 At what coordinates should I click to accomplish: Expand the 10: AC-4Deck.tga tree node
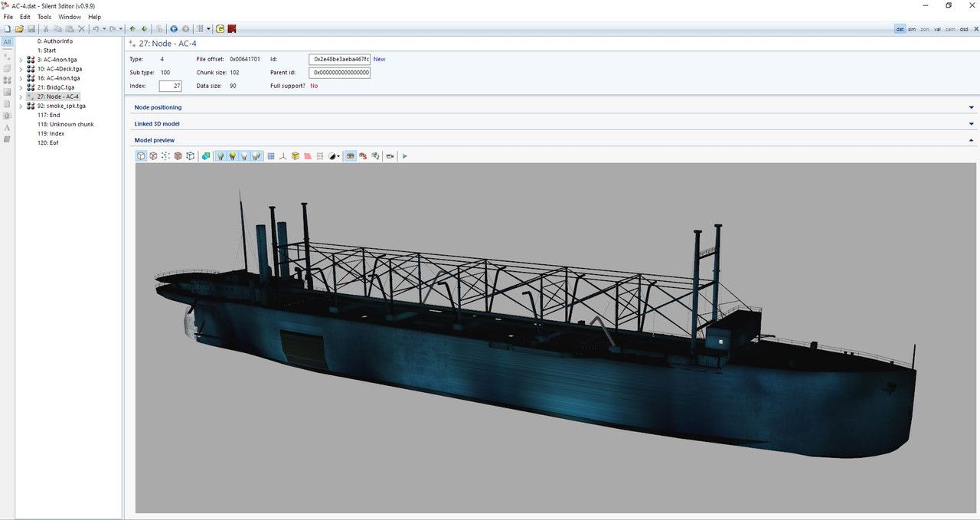21,69
